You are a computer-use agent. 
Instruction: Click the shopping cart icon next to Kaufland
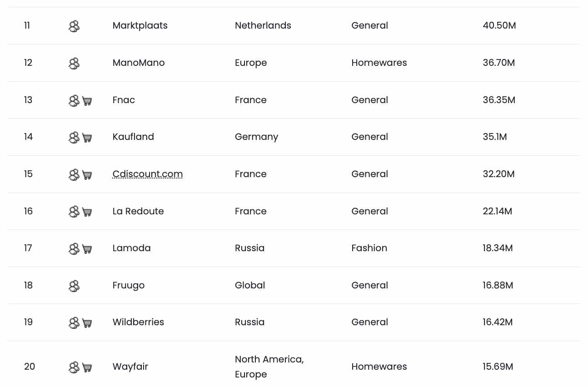tap(87, 138)
